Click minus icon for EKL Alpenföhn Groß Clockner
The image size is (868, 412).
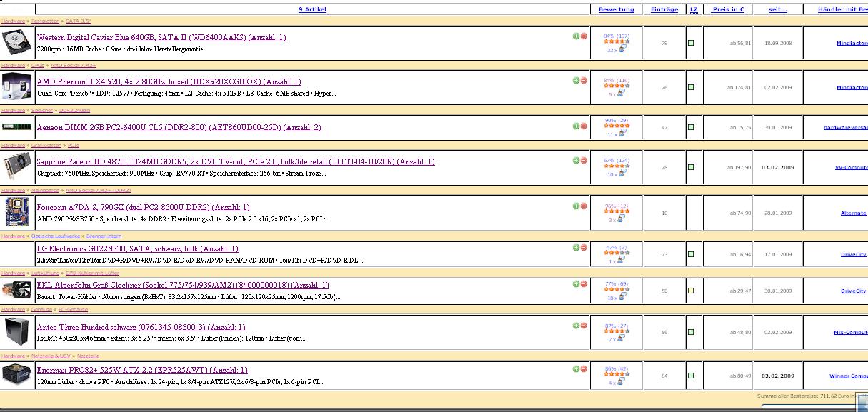coord(584,284)
